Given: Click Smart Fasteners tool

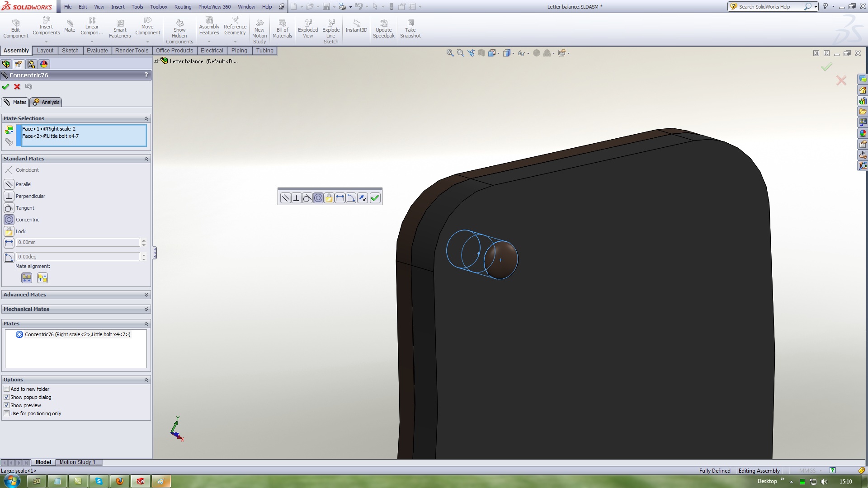Looking at the screenshot, I should click(x=120, y=29).
